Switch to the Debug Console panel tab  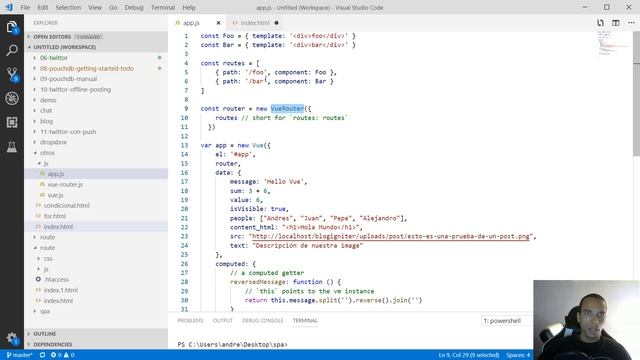click(x=262, y=321)
